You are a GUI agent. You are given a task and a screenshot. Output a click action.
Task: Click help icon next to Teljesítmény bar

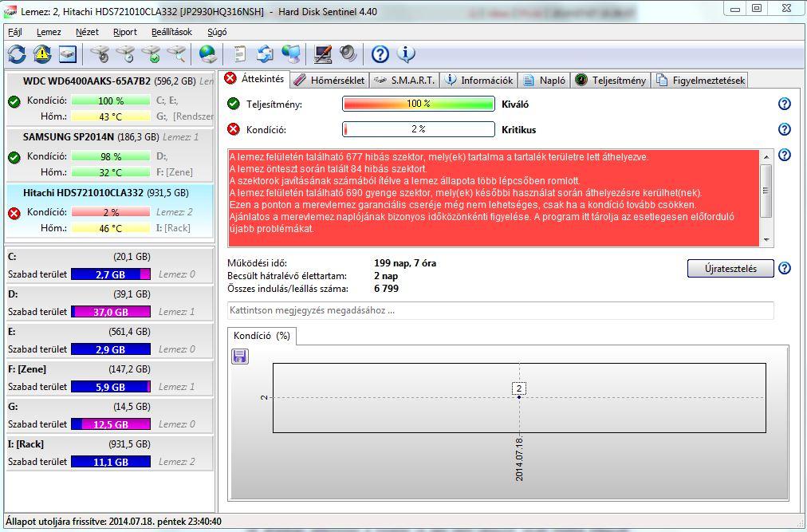pos(784,104)
